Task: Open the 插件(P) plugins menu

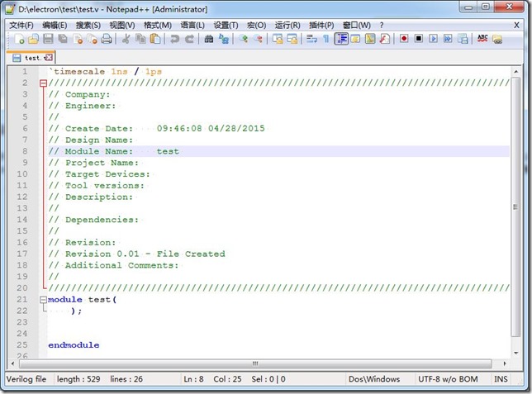Action: coord(321,25)
